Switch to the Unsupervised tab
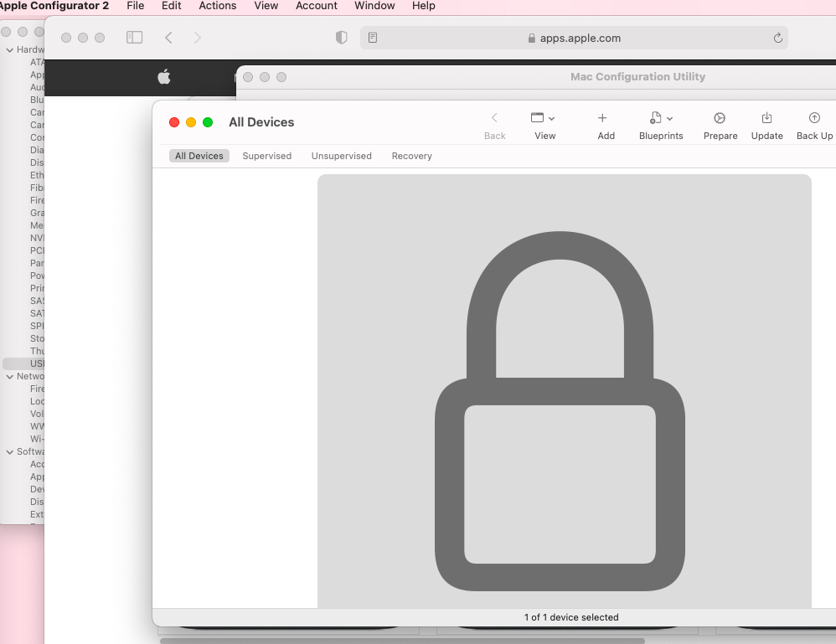Screen dimensions: 836x644 click(x=341, y=156)
